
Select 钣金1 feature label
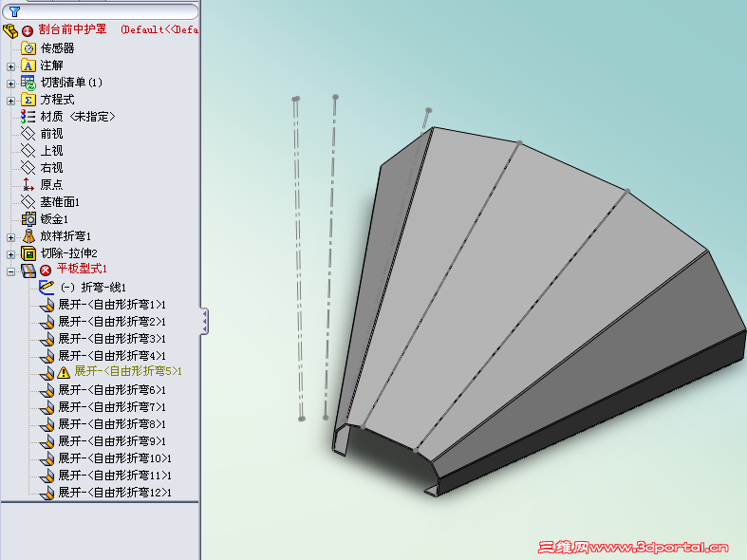tap(54, 219)
